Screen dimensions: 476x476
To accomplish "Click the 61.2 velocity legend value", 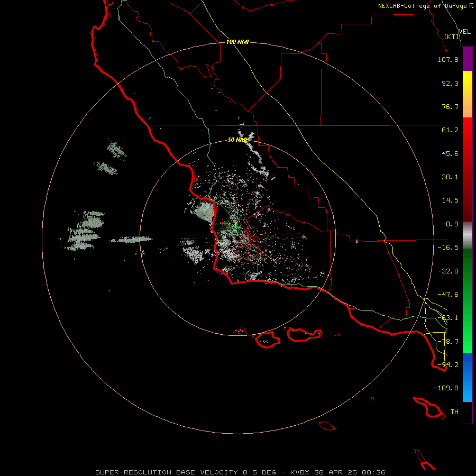I will [450, 130].
